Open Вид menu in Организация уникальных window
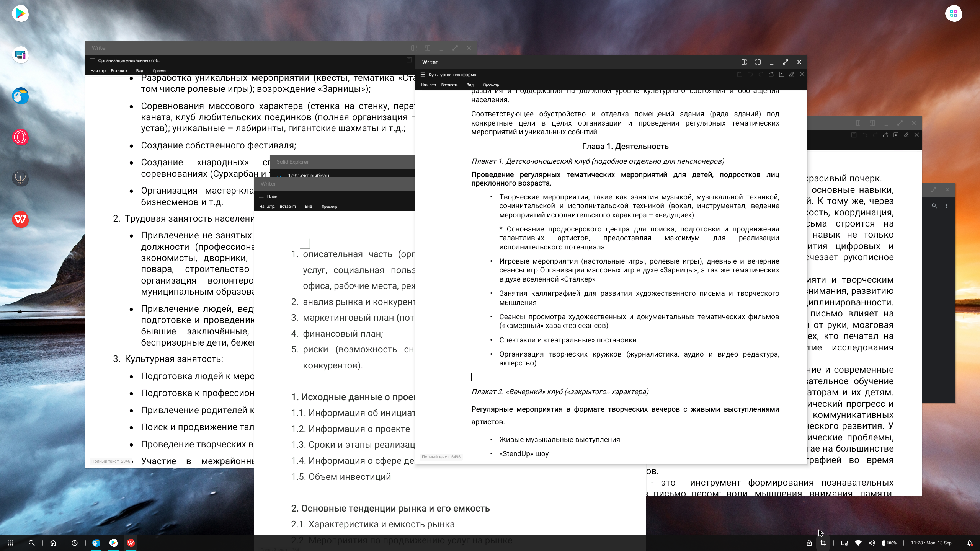This screenshot has width=980, height=551. pyautogui.click(x=140, y=71)
